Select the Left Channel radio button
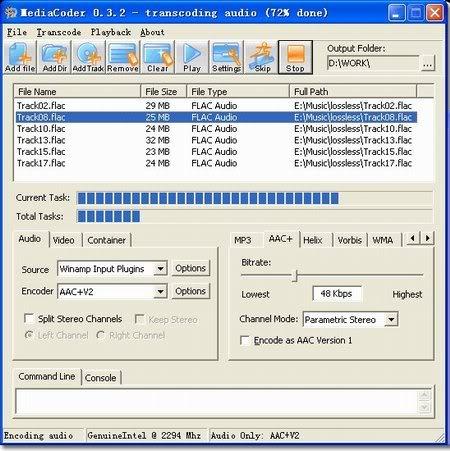Screen dimensions: 450x451 click(29, 335)
